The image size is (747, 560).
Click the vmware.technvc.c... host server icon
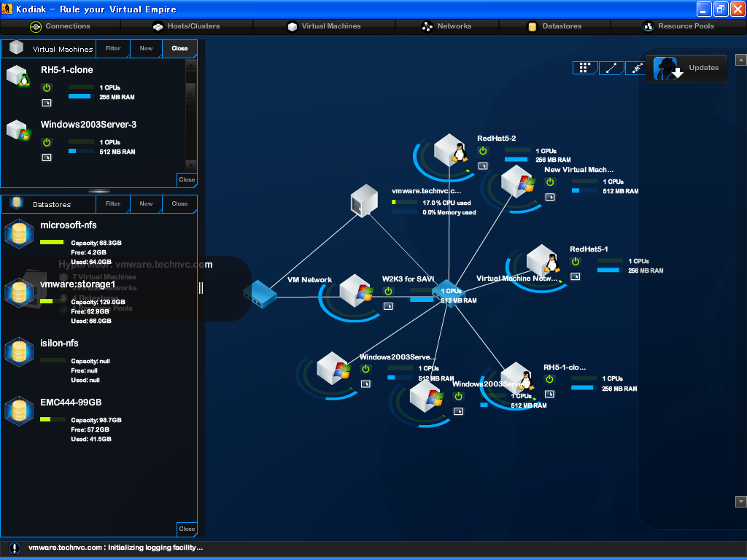[365, 201]
